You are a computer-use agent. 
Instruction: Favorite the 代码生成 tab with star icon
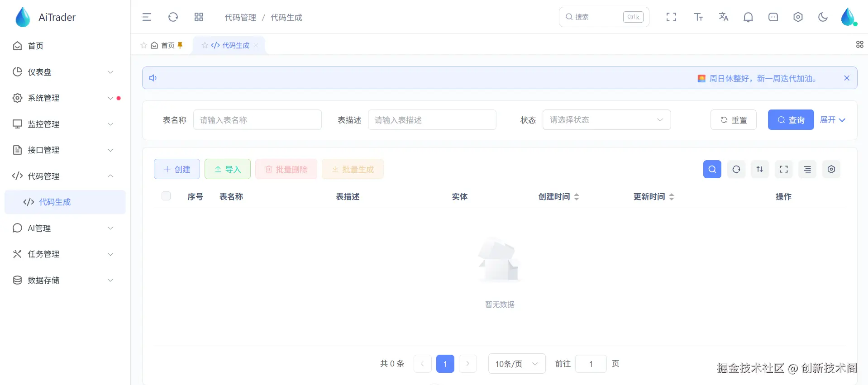[205, 45]
